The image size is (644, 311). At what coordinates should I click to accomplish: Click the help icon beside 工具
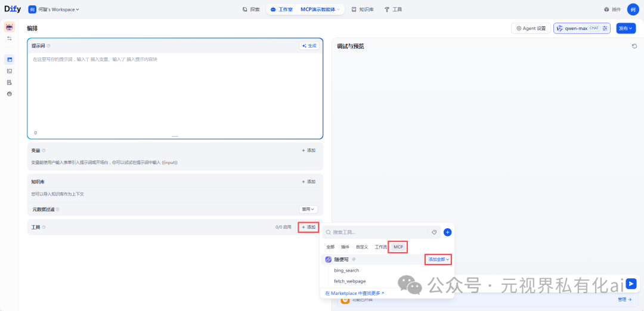(44, 228)
